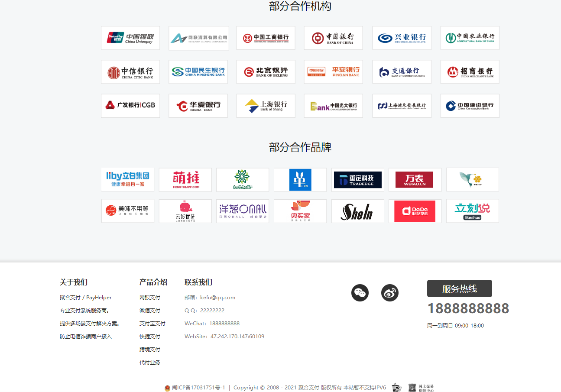Open the 重定科技 Tradedge brand logo
The width and height of the screenshot is (561, 392).
pos(358,180)
